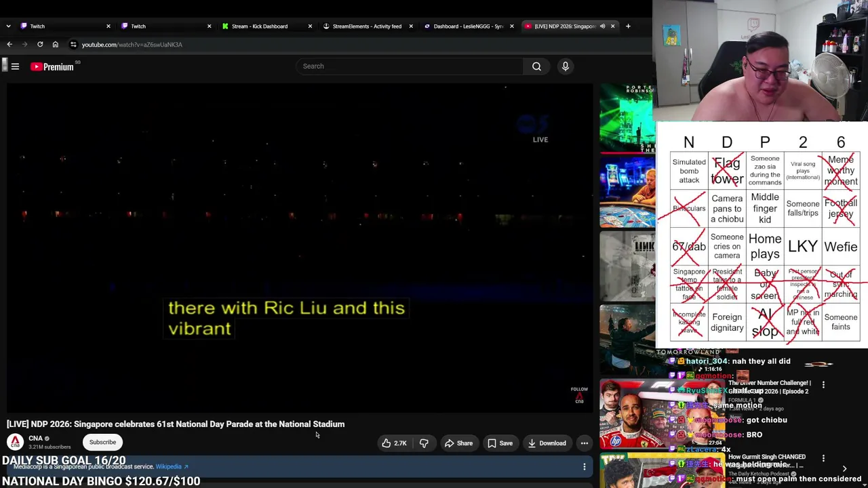Go forward one page in browser

click(x=24, y=45)
